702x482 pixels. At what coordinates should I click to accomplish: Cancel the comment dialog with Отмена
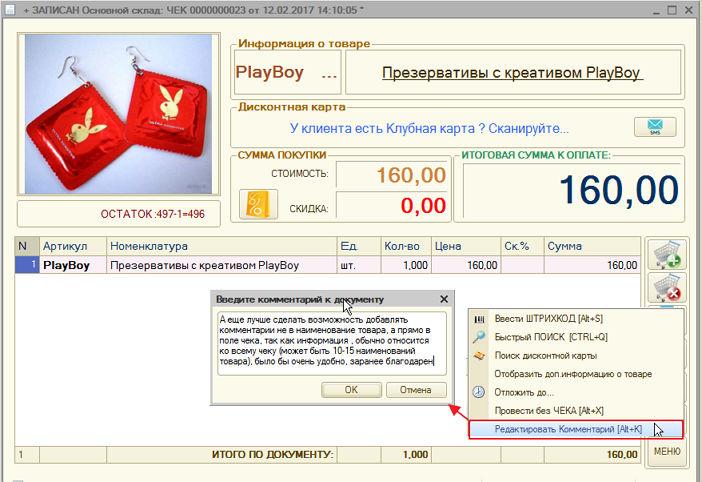[416, 390]
